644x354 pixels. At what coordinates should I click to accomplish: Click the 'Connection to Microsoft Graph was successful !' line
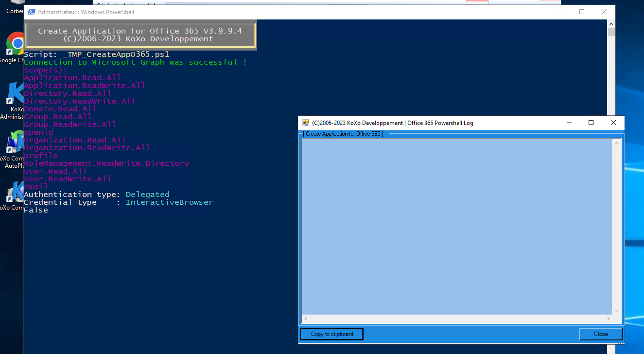135,62
